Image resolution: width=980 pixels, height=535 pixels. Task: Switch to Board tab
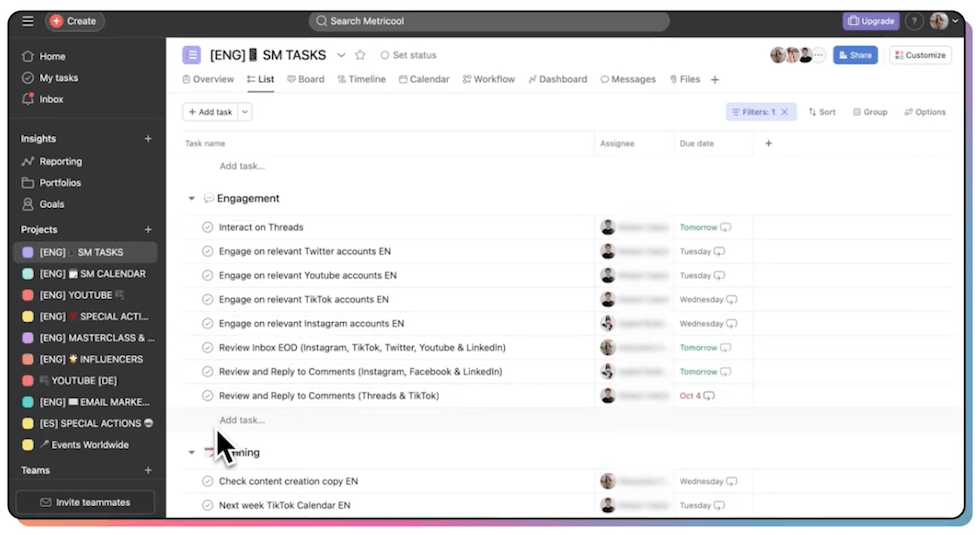click(306, 79)
